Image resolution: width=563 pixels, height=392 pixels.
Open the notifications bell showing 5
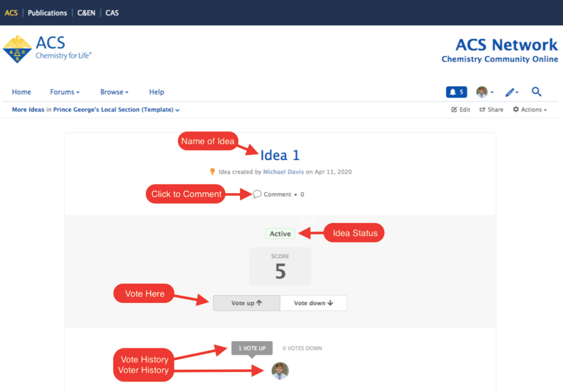pyautogui.click(x=456, y=92)
